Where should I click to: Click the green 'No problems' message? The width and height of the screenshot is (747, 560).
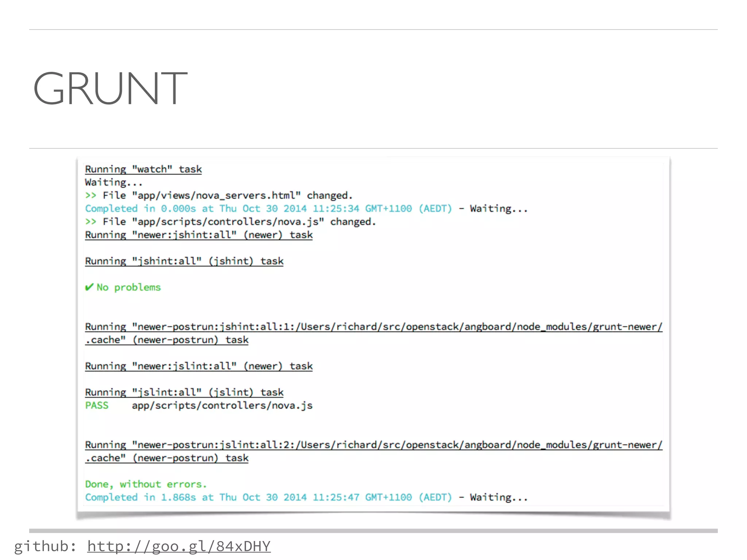click(x=128, y=287)
